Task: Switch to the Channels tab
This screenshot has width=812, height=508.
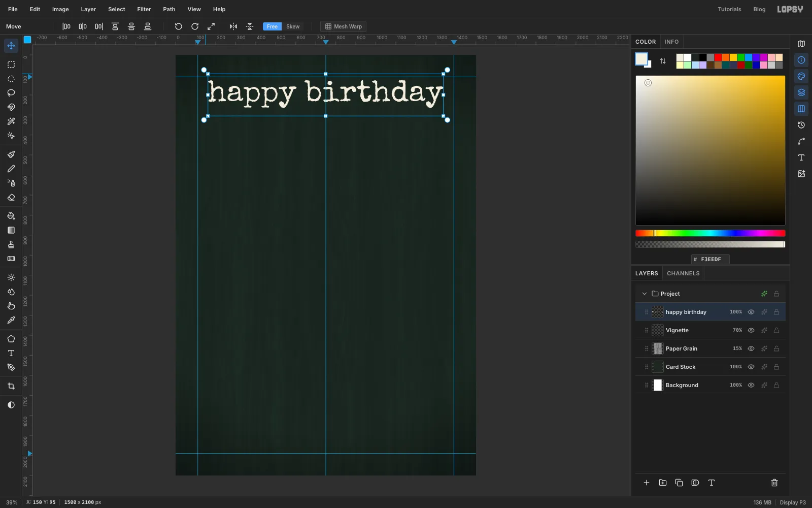Action: point(683,273)
